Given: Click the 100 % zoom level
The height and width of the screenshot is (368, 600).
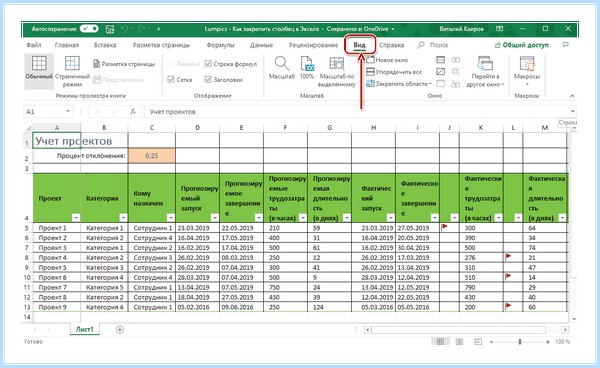Looking at the screenshot, I should 562,342.
